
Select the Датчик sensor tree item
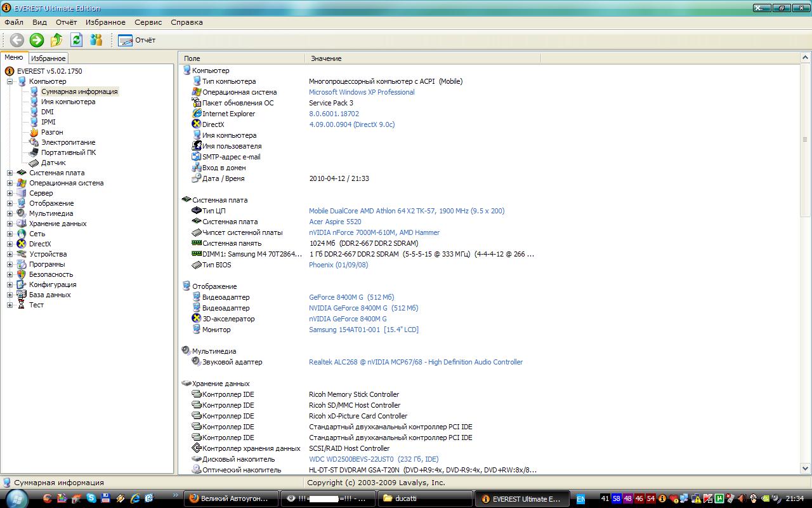(x=53, y=163)
